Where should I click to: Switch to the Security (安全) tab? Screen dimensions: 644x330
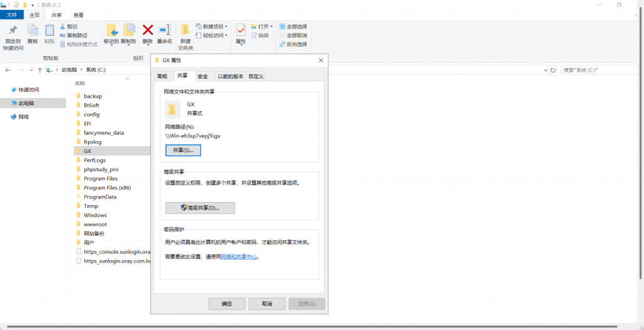point(203,76)
